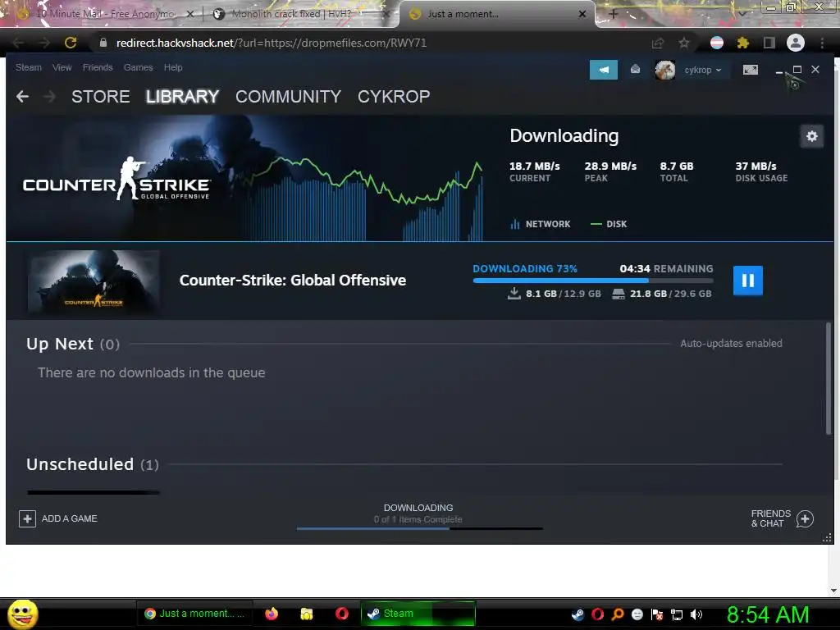Click Unscheduled (1) heading
This screenshot has height=630, width=840.
pyautogui.click(x=93, y=464)
